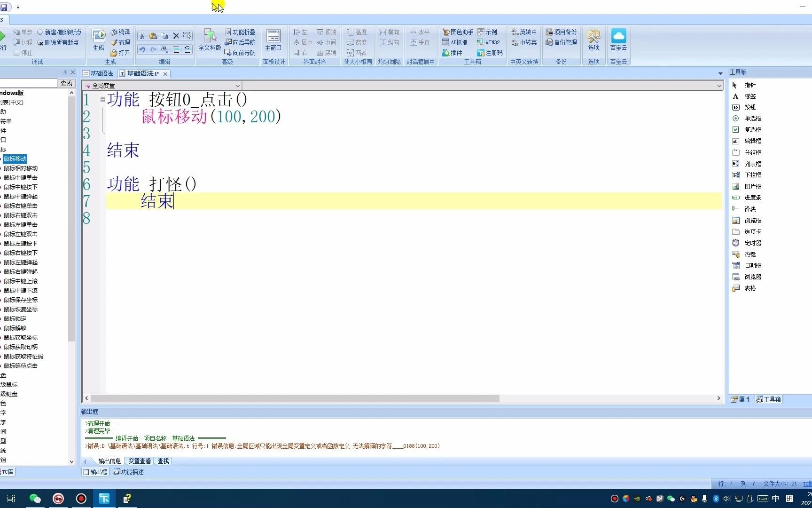Click the 生成 build icon
Screen dimensions: 812x508
pyautogui.click(x=98, y=40)
